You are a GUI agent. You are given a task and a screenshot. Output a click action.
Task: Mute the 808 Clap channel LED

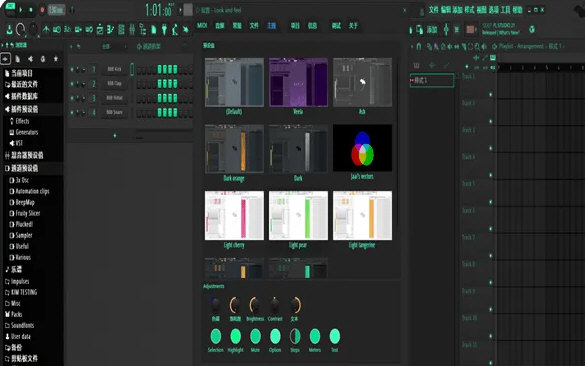tap(72, 84)
